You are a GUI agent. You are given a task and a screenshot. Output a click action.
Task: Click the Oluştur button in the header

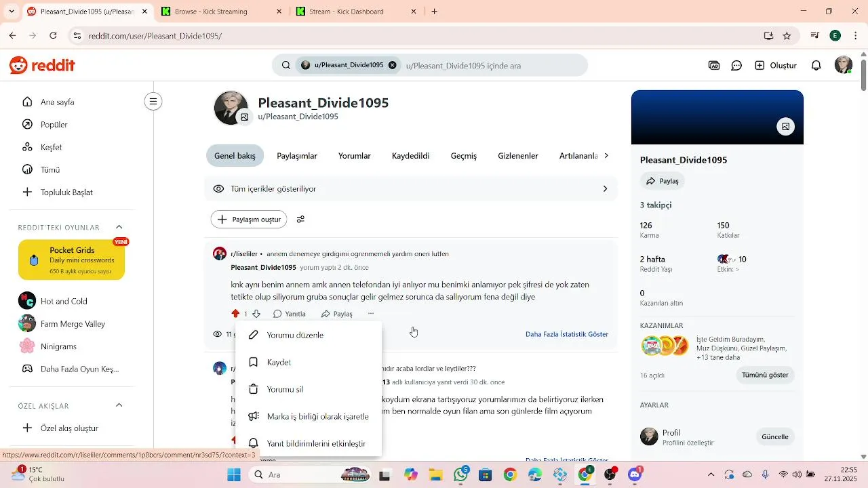(776, 66)
